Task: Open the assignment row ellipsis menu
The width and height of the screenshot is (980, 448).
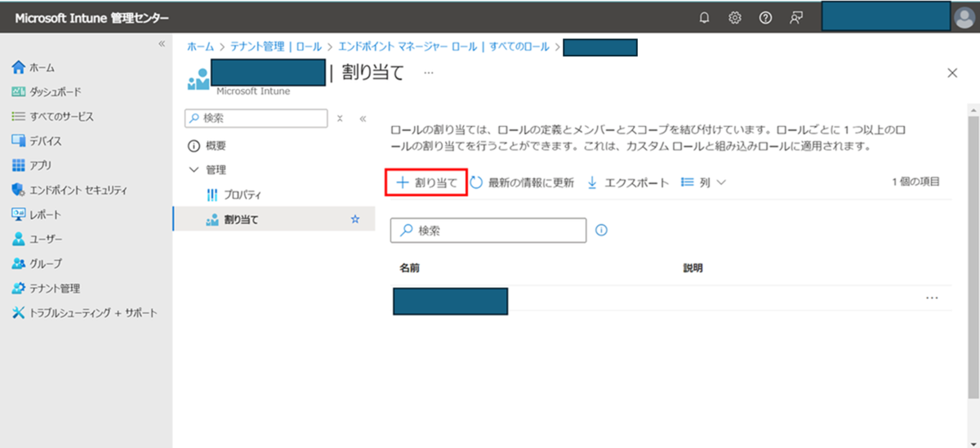Action: coord(932,298)
